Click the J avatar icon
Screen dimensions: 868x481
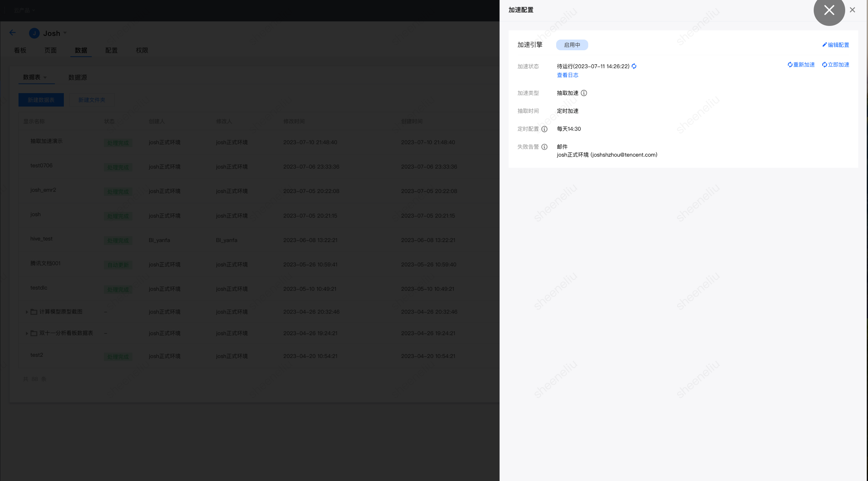pos(34,33)
